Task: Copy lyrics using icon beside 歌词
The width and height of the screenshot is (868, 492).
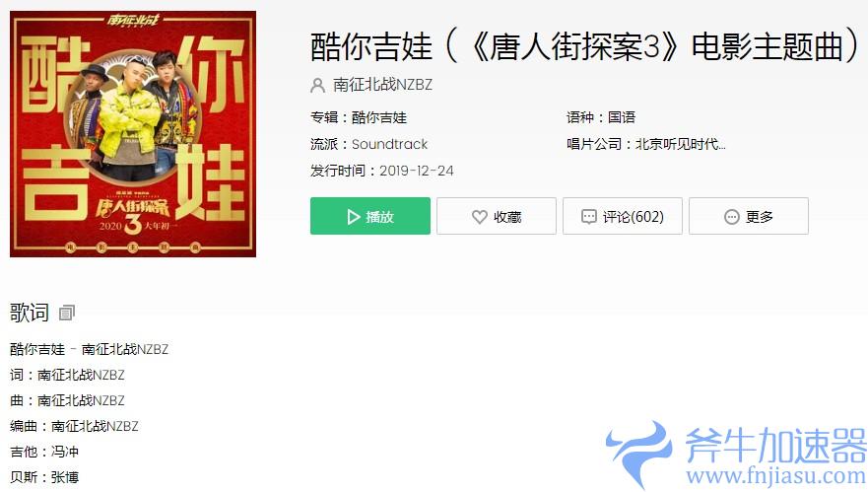Action: tap(66, 313)
